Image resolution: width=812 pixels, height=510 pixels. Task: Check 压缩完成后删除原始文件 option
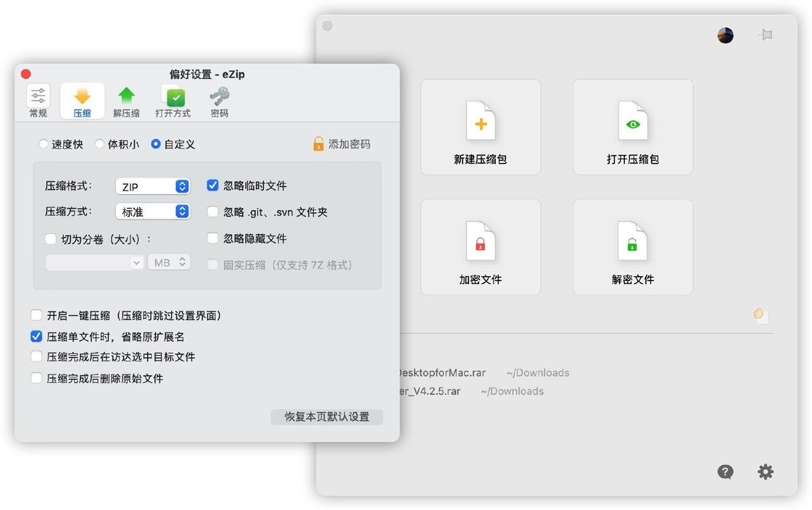[36, 378]
